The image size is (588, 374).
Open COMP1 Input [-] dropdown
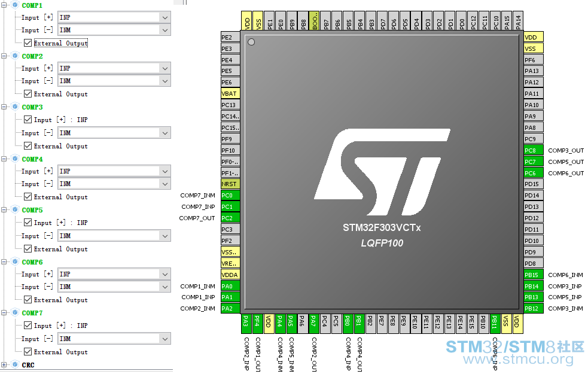coord(114,30)
